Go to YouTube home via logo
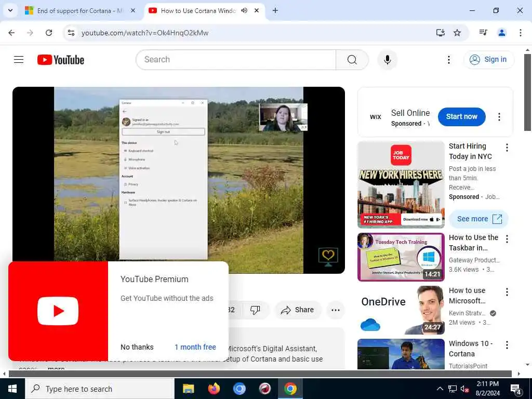532x399 pixels. click(61, 60)
